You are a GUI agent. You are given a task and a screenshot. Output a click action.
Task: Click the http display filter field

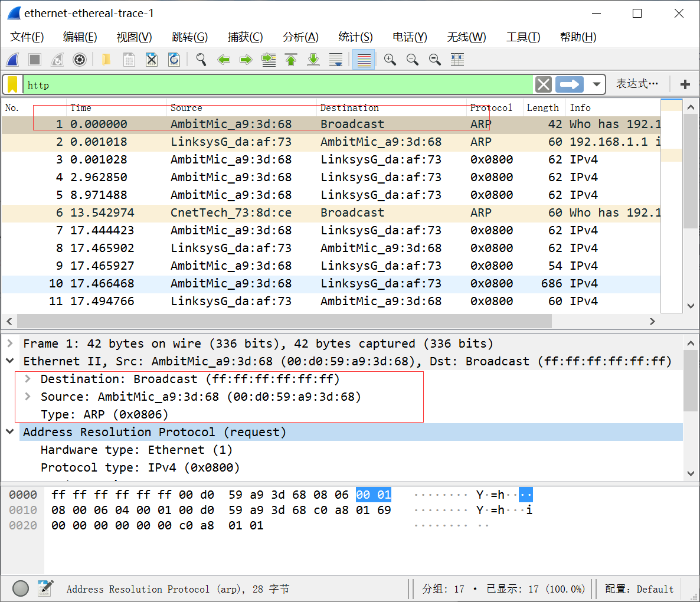pos(278,84)
